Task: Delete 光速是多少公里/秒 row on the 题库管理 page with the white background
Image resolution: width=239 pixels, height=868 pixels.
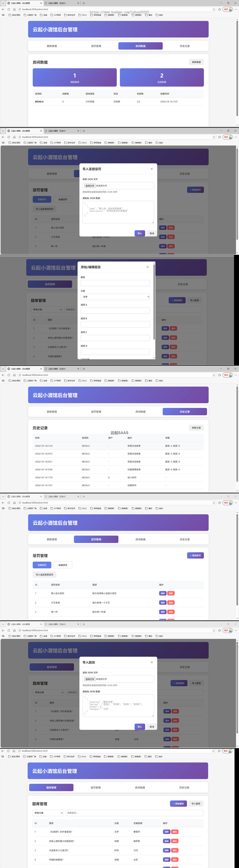Action: tap(175, 850)
